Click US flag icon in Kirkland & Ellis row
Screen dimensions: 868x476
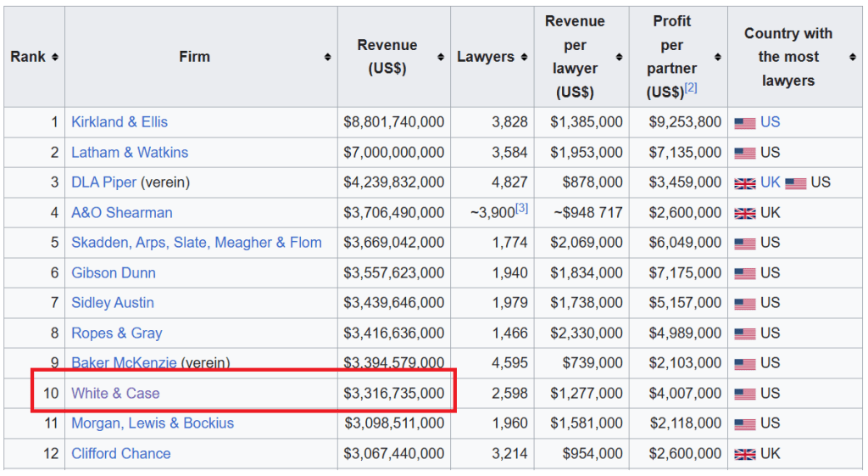click(744, 123)
